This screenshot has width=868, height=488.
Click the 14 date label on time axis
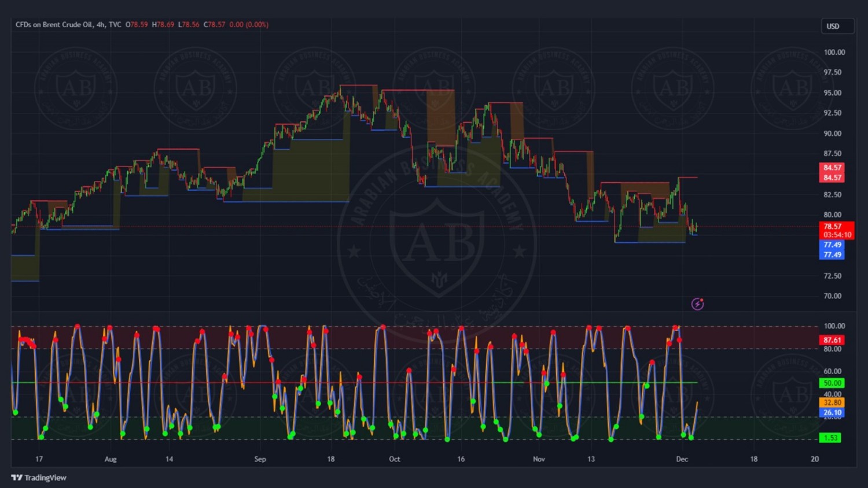(x=169, y=459)
